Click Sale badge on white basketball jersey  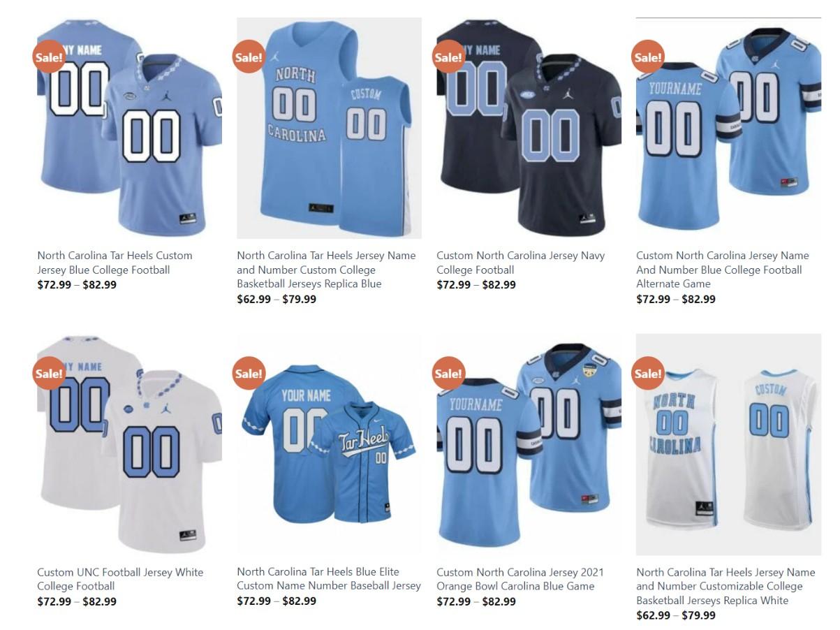(648, 374)
